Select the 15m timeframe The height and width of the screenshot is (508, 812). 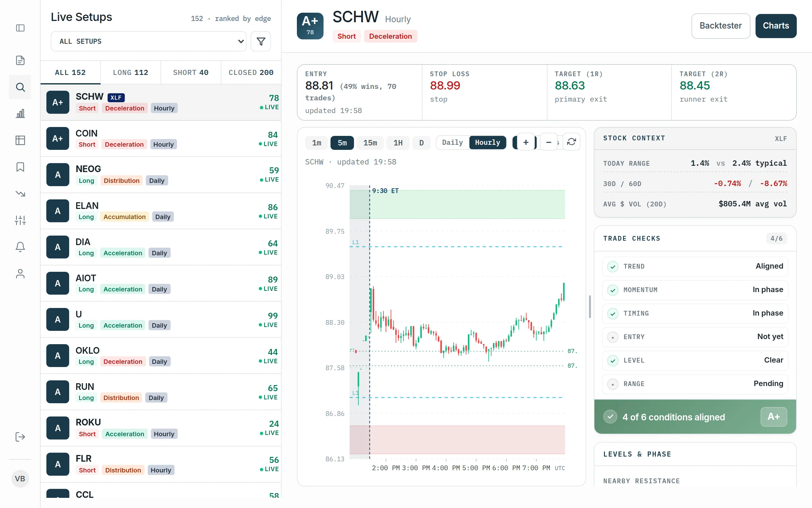coord(370,143)
